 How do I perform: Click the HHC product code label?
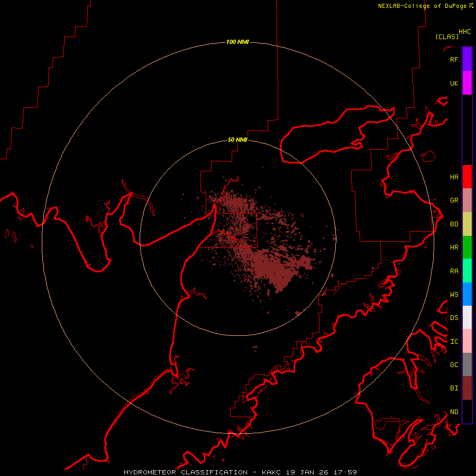465,32
